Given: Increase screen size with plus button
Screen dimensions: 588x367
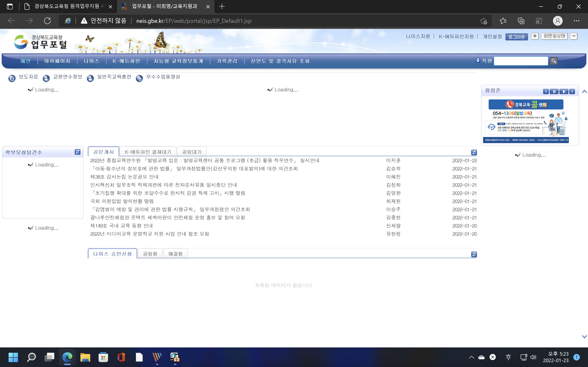Looking at the screenshot, I should (535, 36).
